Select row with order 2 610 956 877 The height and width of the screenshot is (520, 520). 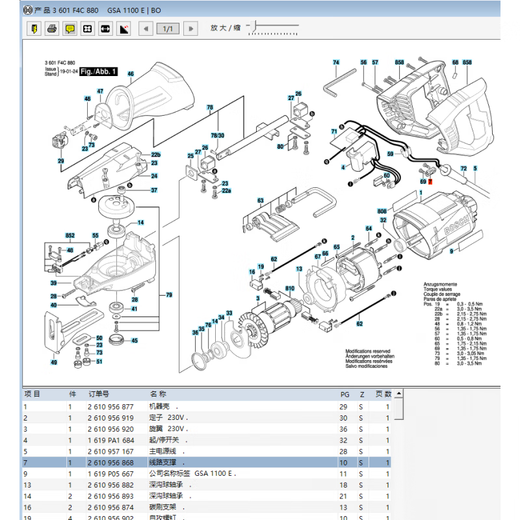click(x=207, y=407)
